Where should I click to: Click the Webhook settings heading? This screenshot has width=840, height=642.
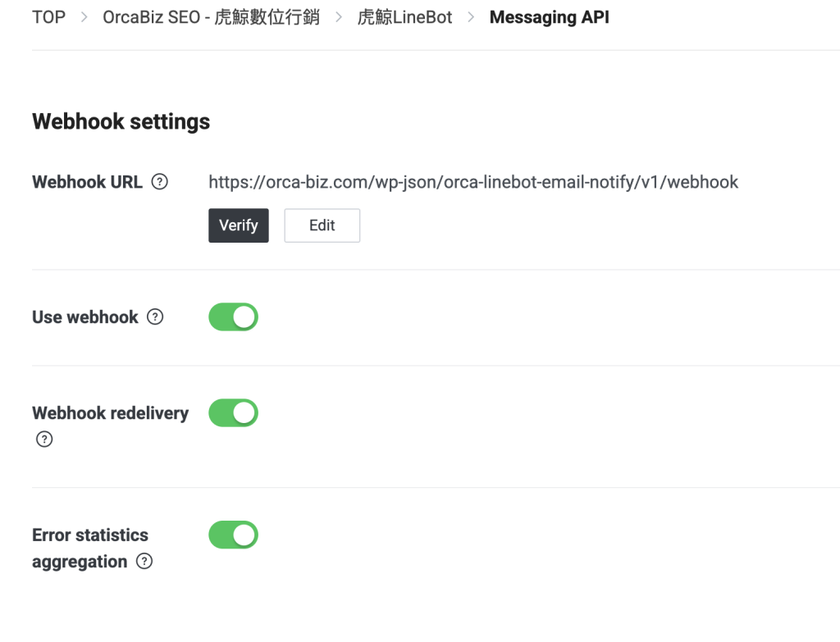[121, 122]
